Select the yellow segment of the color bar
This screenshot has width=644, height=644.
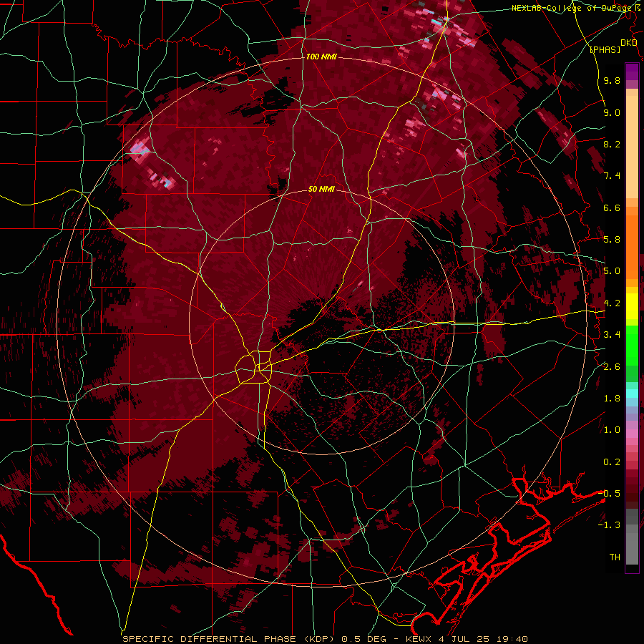632,306
